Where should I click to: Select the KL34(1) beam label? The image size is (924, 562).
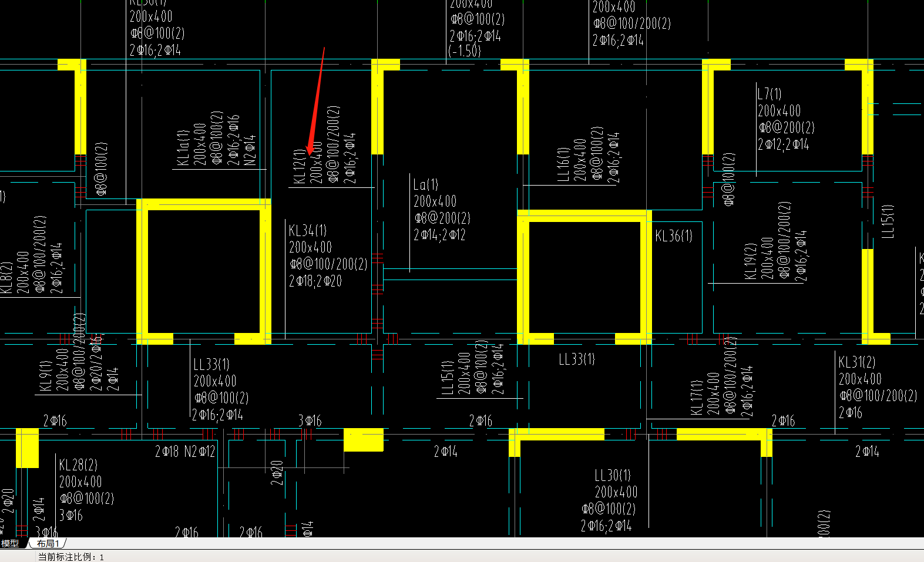pyautogui.click(x=307, y=230)
